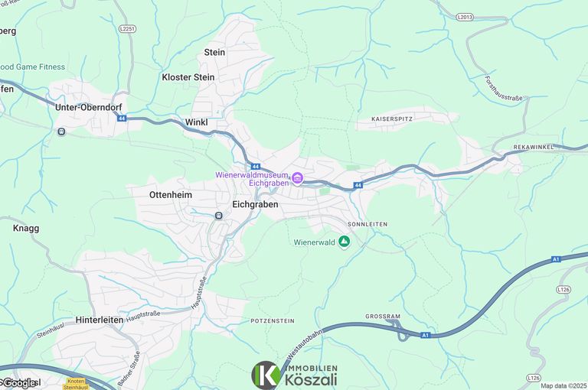Click the Wienerwaldmuseum Eichgraben museum pin
588x390 pixels.
click(x=297, y=179)
